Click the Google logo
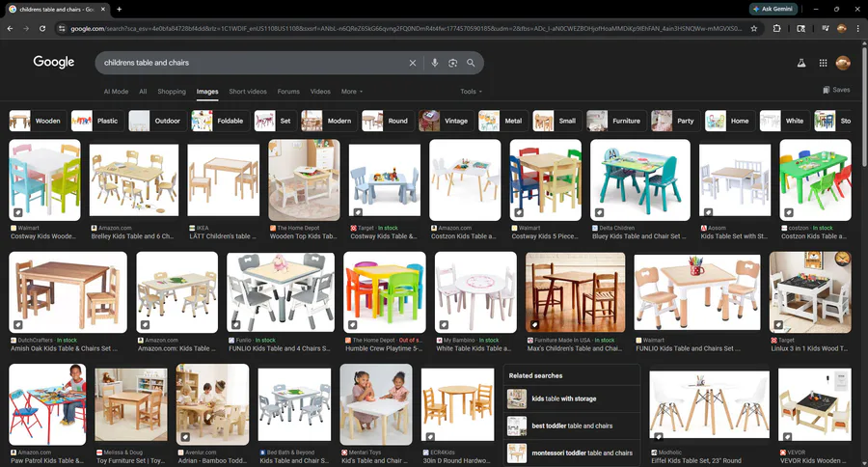The height and width of the screenshot is (467, 868). click(x=54, y=62)
